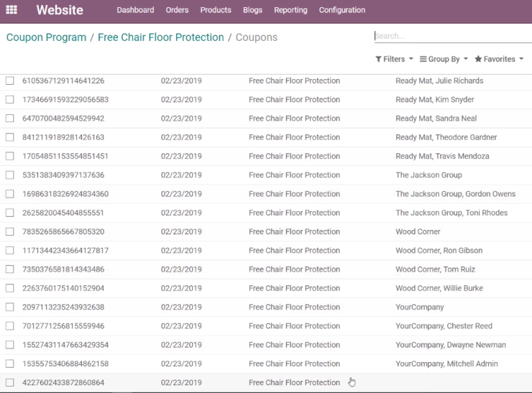Expand the Filters dropdown arrow

pyautogui.click(x=411, y=59)
